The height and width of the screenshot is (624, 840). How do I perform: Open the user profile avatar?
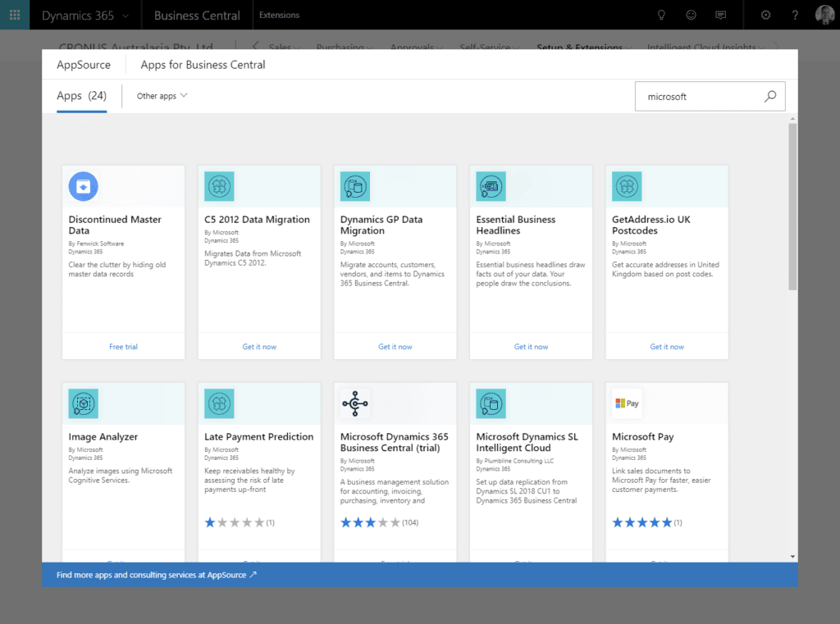[x=824, y=15]
